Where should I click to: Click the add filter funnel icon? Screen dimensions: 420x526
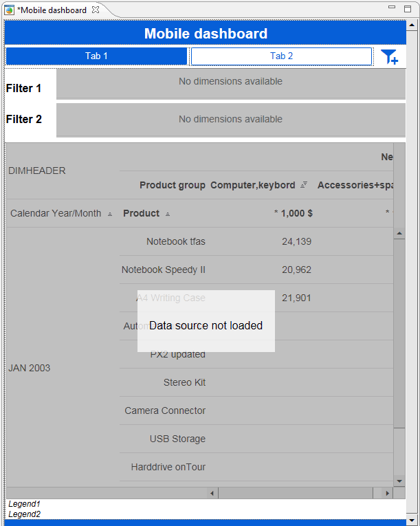point(389,56)
